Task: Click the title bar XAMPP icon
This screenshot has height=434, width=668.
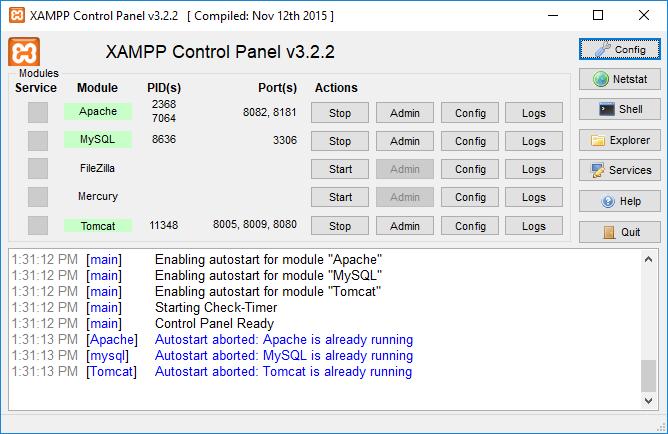Action: 17,15
